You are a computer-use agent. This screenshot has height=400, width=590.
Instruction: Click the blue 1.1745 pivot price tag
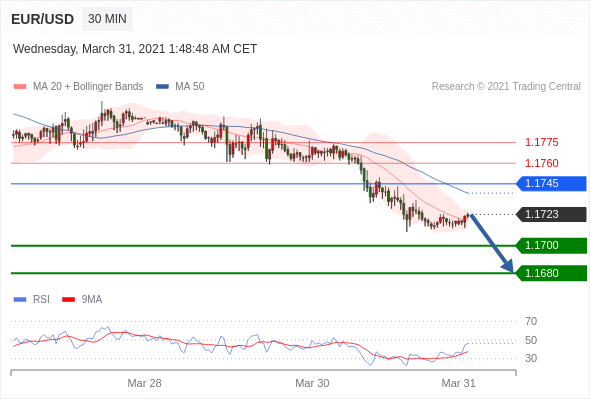click(551, 184)
